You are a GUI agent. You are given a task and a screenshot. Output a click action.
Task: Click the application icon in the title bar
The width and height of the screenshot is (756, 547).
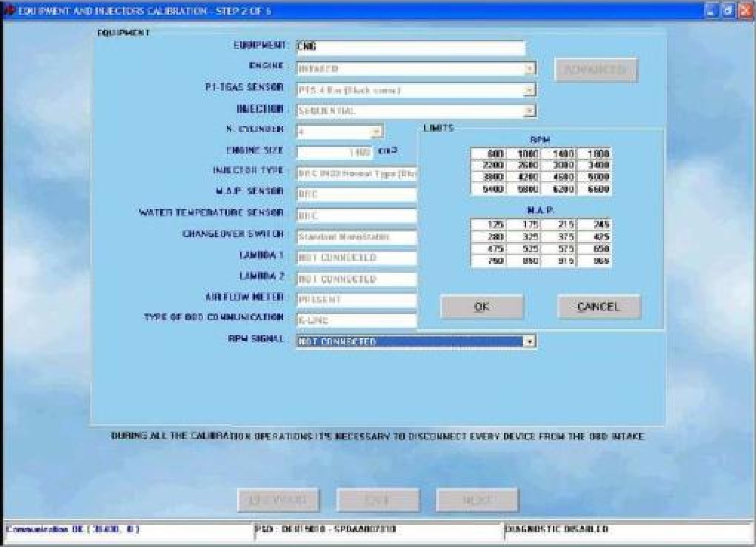point(9,11)
